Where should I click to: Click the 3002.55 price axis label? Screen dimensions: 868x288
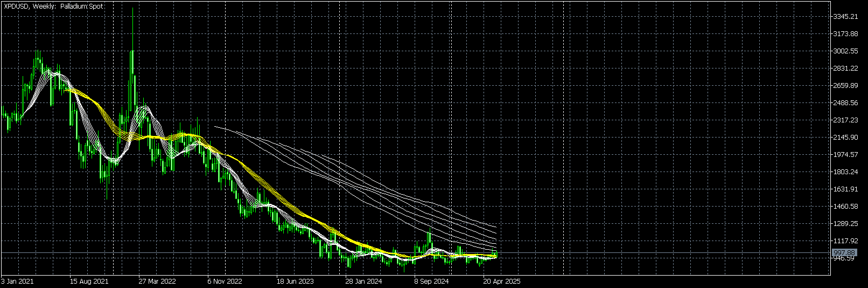(x=845, y=51)
